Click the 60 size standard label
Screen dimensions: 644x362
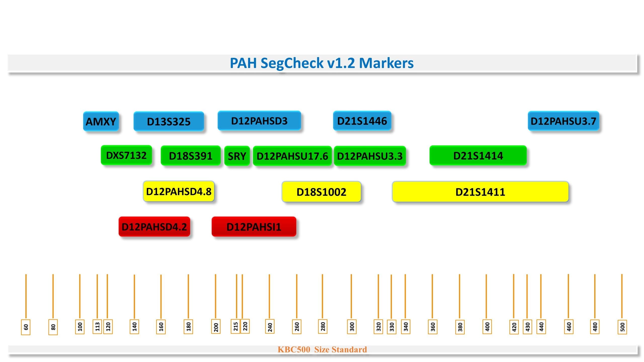pos(26,327)
